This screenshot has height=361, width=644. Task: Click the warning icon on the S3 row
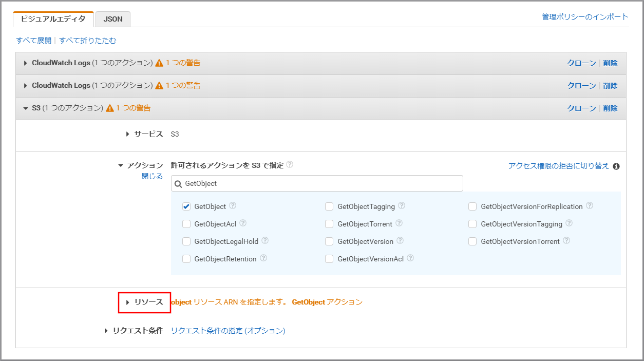tap(109, 108)
